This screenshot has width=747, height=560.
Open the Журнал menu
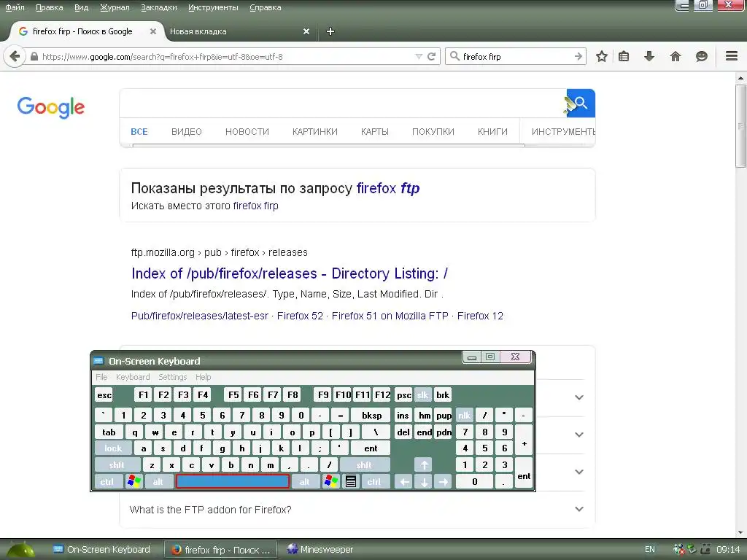coord(115,7)
